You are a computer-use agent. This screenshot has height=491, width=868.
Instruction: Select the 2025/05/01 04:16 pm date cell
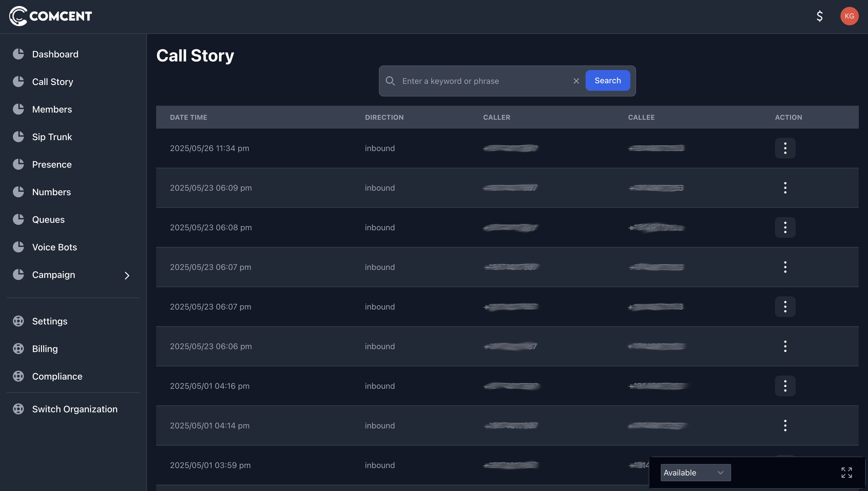click(210, 386)
